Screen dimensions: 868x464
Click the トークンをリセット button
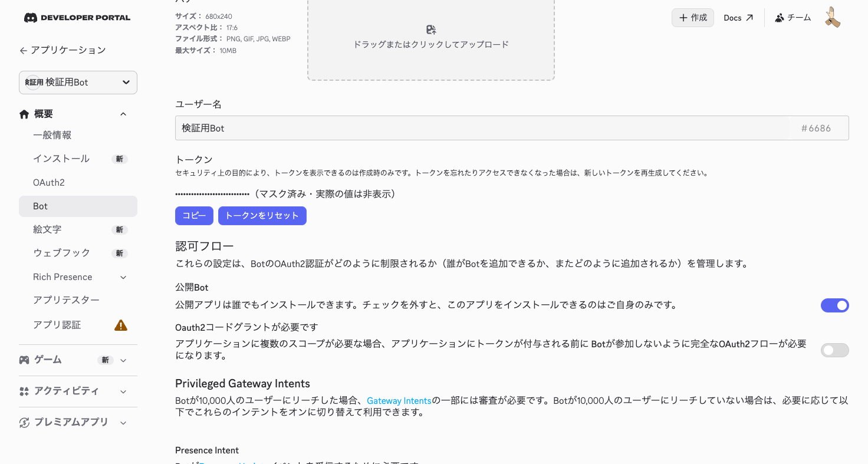coord(262,216)
